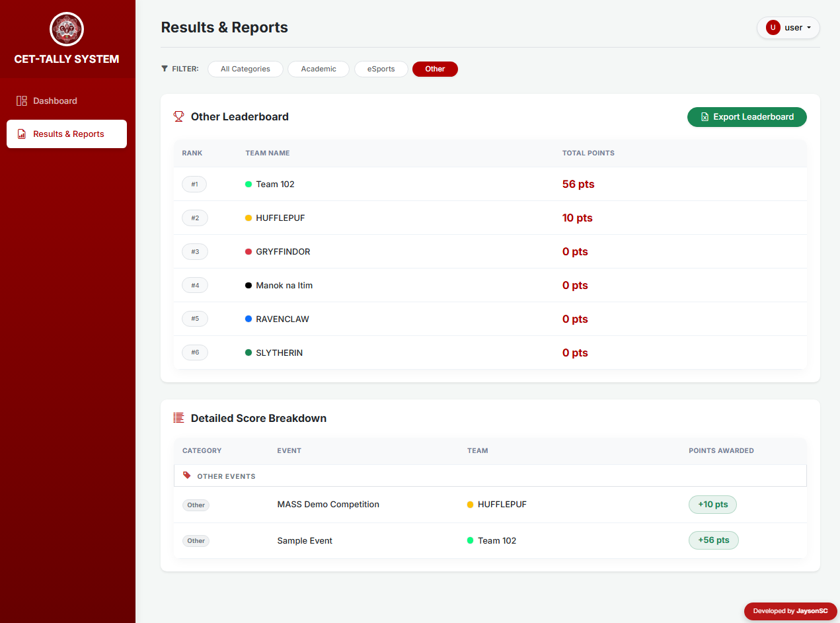This screenshot has height=623, width=840.
Task: Deselect the Other category filter
Action: [x=435, y=69]
